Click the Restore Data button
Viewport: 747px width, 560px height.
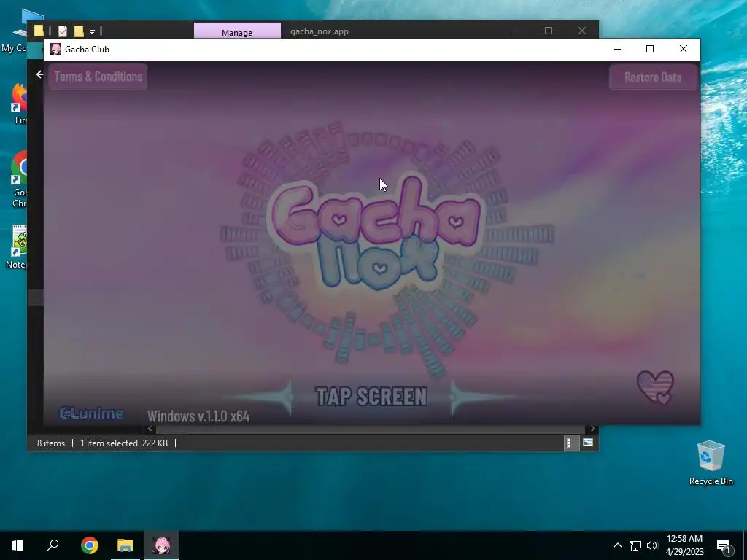tap(653, 77)
